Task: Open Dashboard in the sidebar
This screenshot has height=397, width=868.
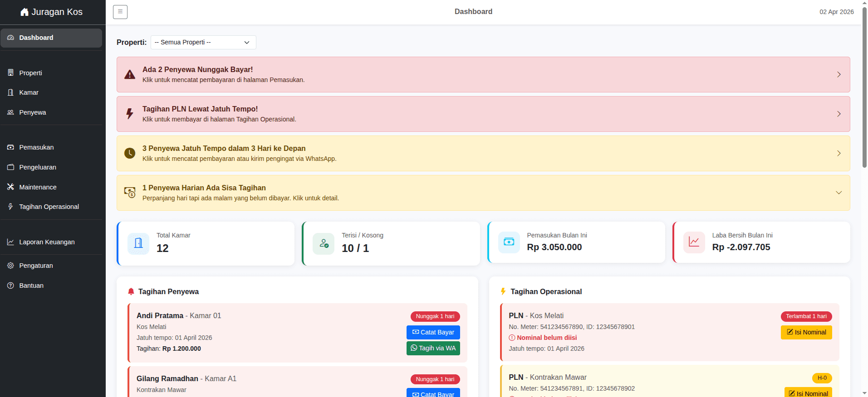Action: click(x=51, y=38)
